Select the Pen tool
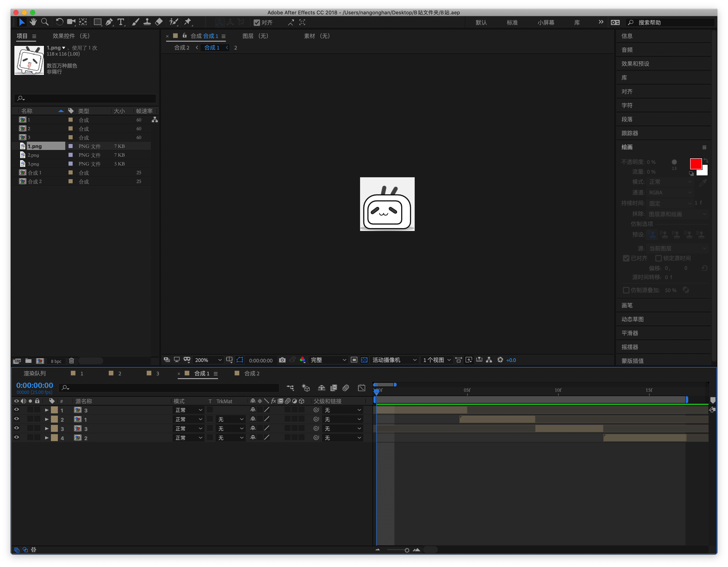The width and height of the screenshot is (728, 567). coord(109,22)
